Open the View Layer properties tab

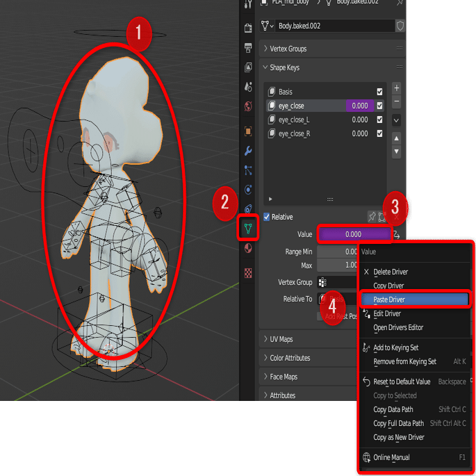(248, 67)
